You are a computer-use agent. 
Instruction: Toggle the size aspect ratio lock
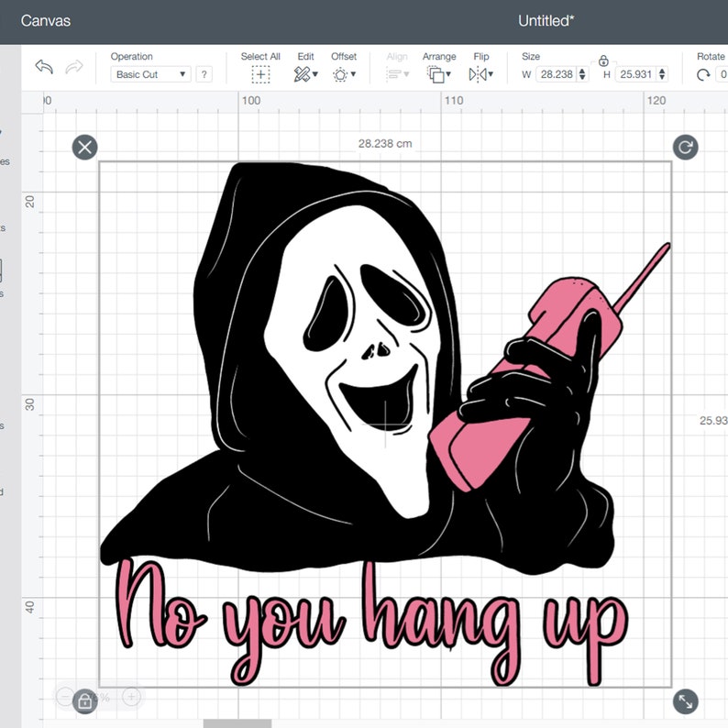(x=603, y=61)
